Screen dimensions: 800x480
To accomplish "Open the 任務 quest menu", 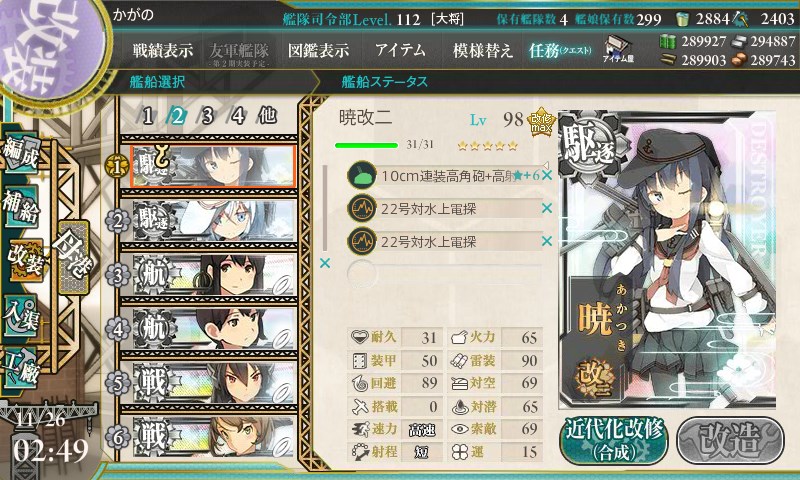I will 560,50.
